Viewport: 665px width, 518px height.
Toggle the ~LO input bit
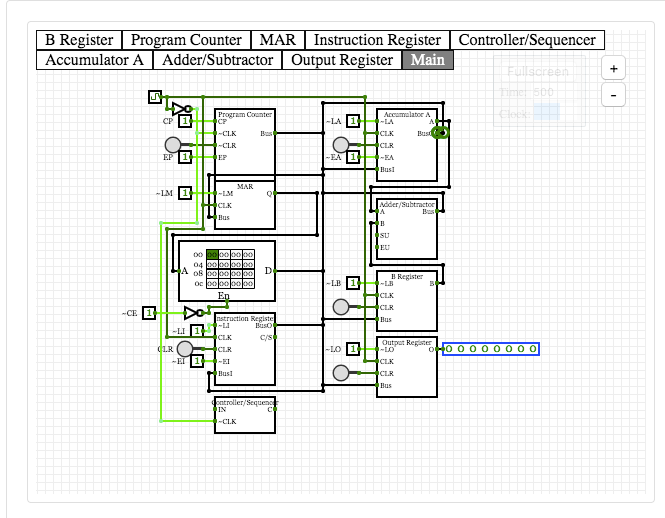353,349
